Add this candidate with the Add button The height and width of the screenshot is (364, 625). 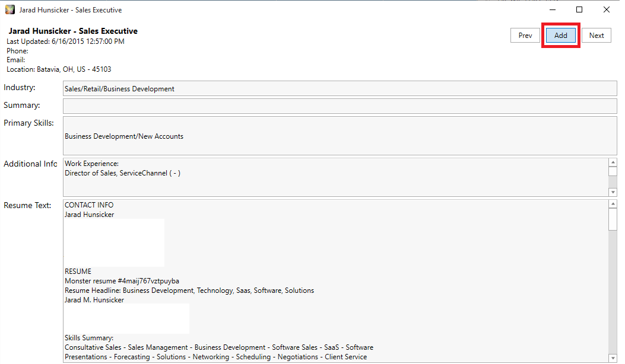[560, 36]
